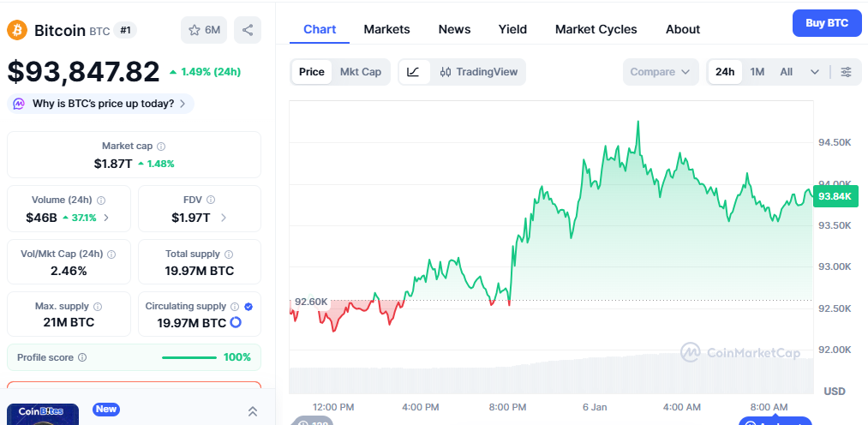Viewport: 868px width, 425px height.
Task: Show Total supply info icon
Action: 229,254
